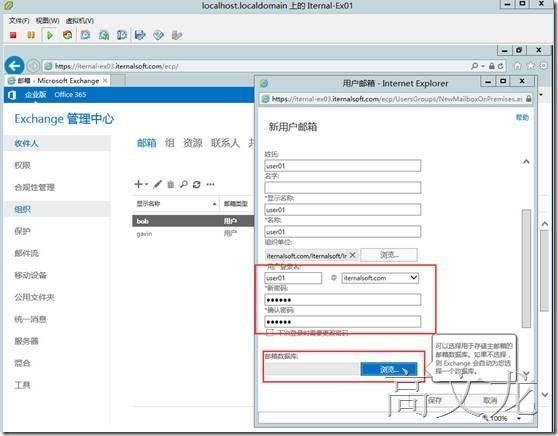Click the pause VM toolbar icon

31,35
